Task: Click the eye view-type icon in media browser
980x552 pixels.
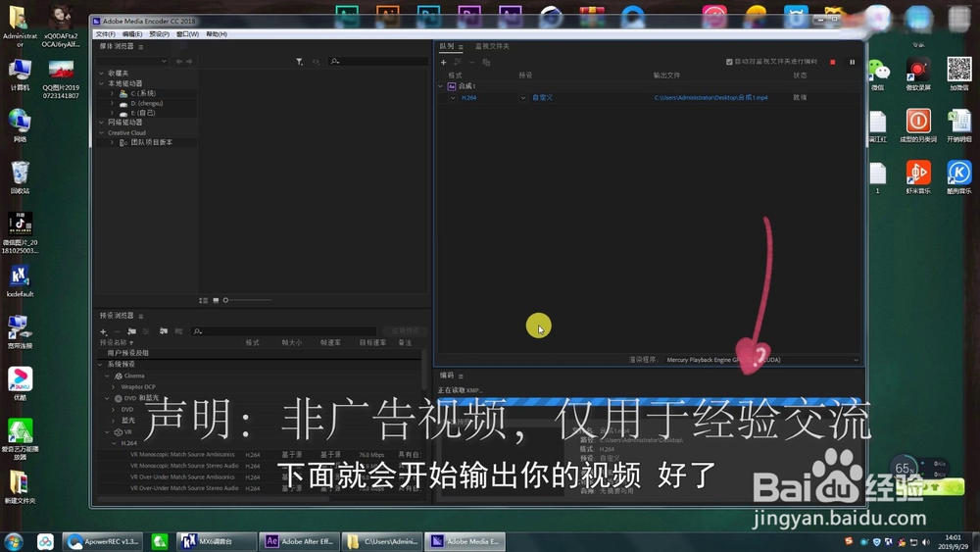Action: pos(317,61)
